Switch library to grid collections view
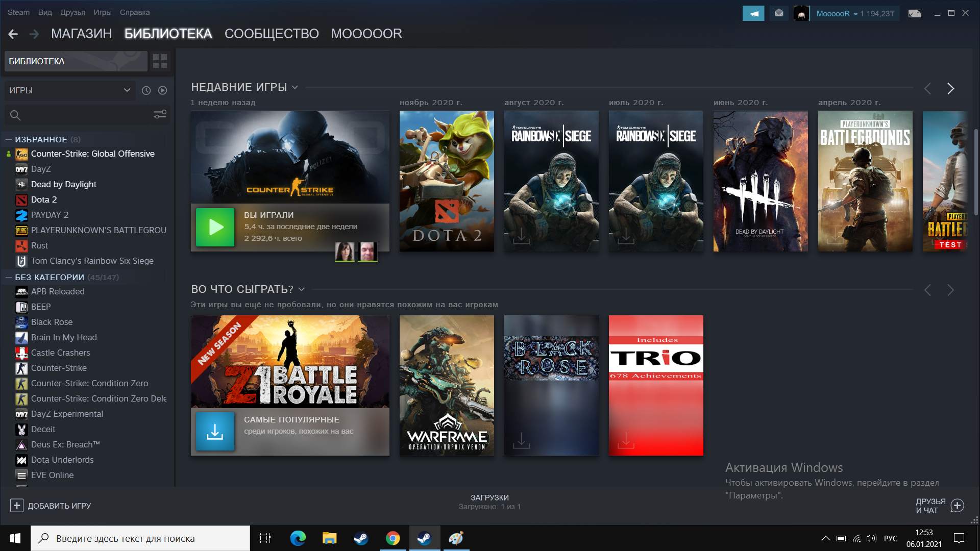The image size is (980, 551). 160,61
